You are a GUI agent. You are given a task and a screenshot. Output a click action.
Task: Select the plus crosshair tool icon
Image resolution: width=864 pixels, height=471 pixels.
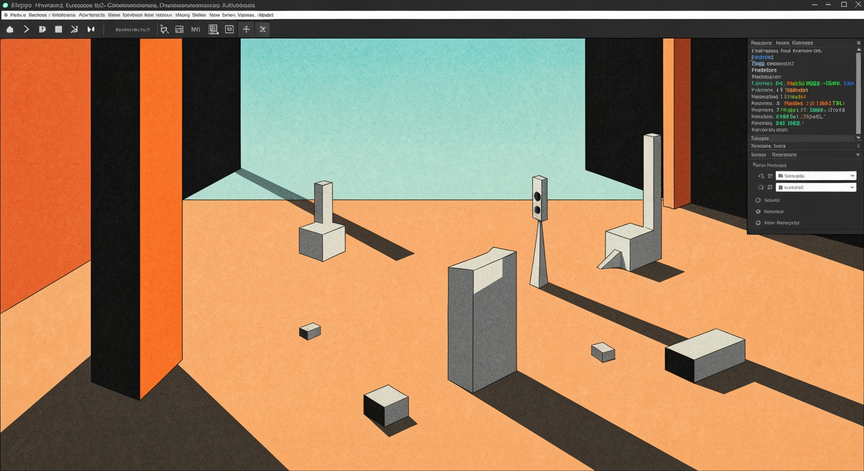[246, 29]
